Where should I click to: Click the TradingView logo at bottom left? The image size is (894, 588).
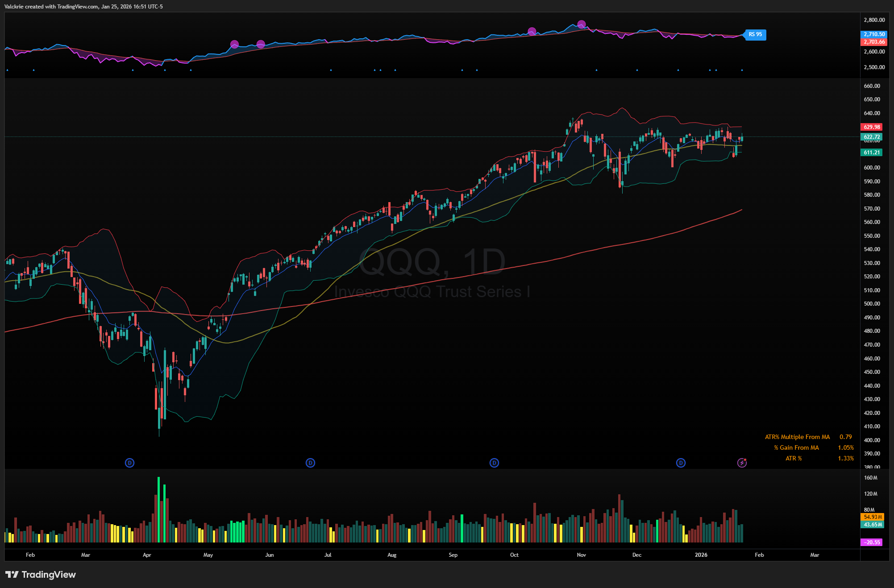click(41, 575)
